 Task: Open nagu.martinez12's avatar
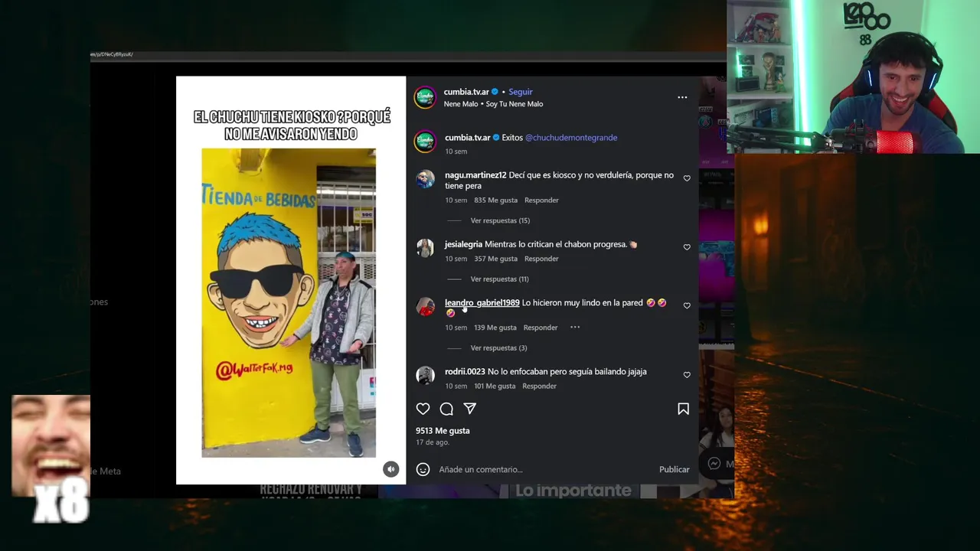point(425,179)
